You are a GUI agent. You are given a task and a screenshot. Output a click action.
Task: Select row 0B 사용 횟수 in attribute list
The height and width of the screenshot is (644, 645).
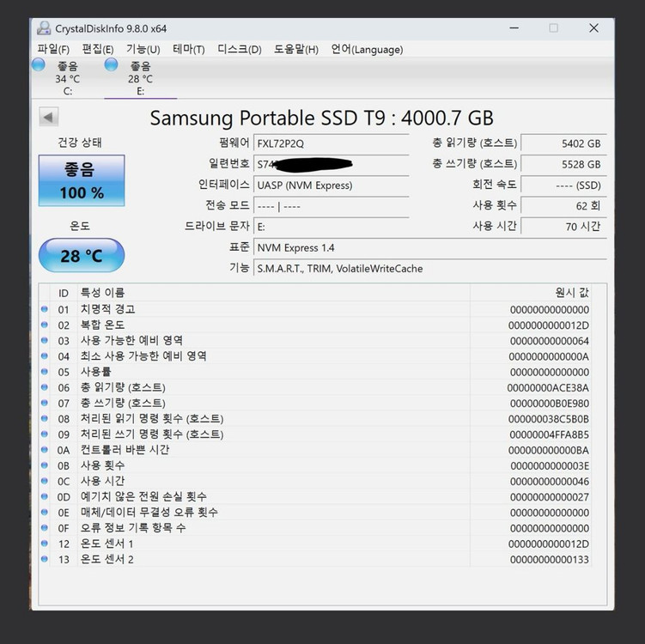(316, 465)
